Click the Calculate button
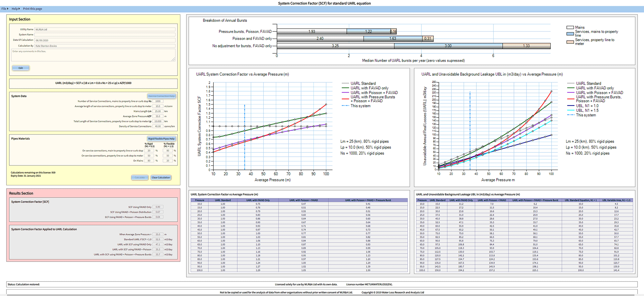644x296 pixels. click(140, 178)
